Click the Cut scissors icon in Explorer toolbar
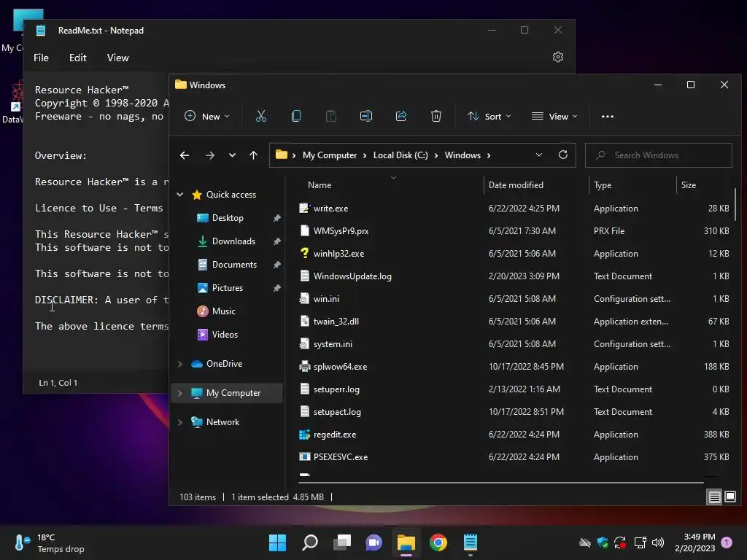 [x=260, y=116]
